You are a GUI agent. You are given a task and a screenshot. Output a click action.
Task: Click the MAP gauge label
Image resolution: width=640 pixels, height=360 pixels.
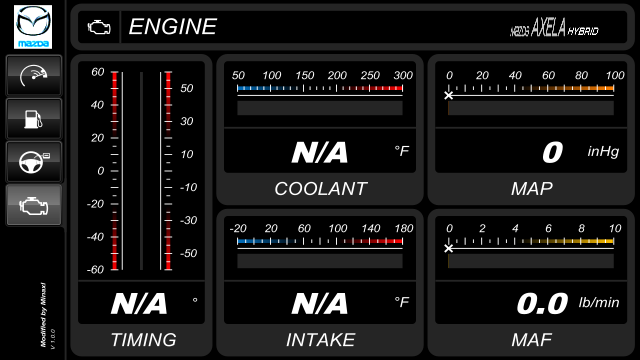(531, 189)
